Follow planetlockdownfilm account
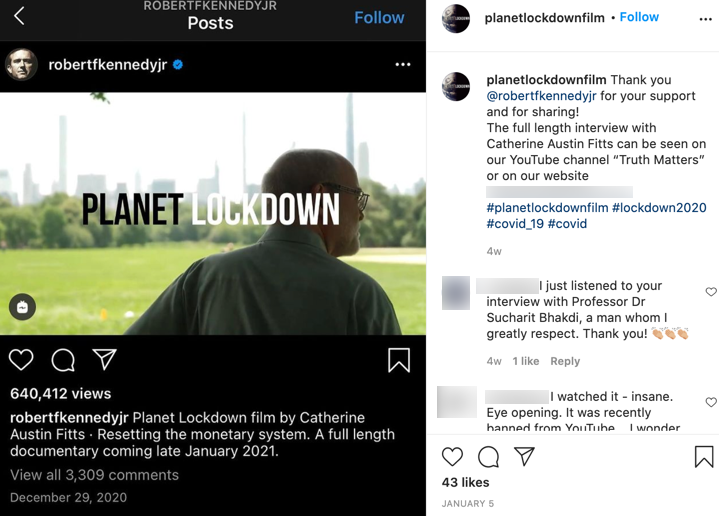Viewport: 719px width, 516px height. pos(639,17)
